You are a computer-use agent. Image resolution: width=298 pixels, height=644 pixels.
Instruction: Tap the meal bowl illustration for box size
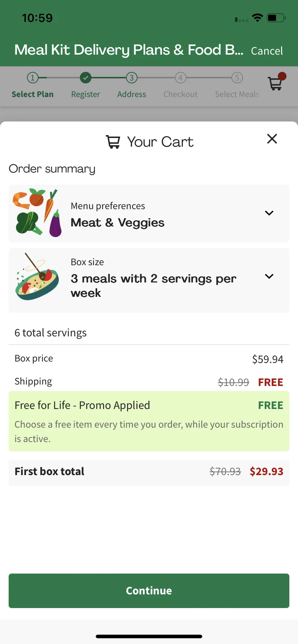click(x=37, y=277)
